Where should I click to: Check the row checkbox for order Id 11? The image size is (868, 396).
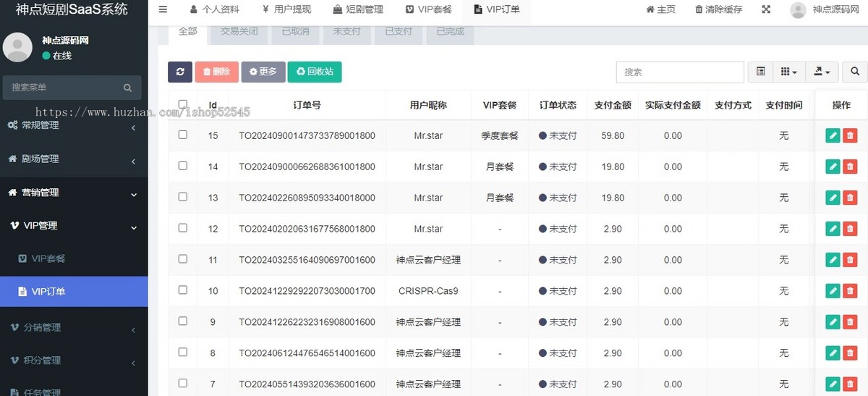click(x=182, y=259)
